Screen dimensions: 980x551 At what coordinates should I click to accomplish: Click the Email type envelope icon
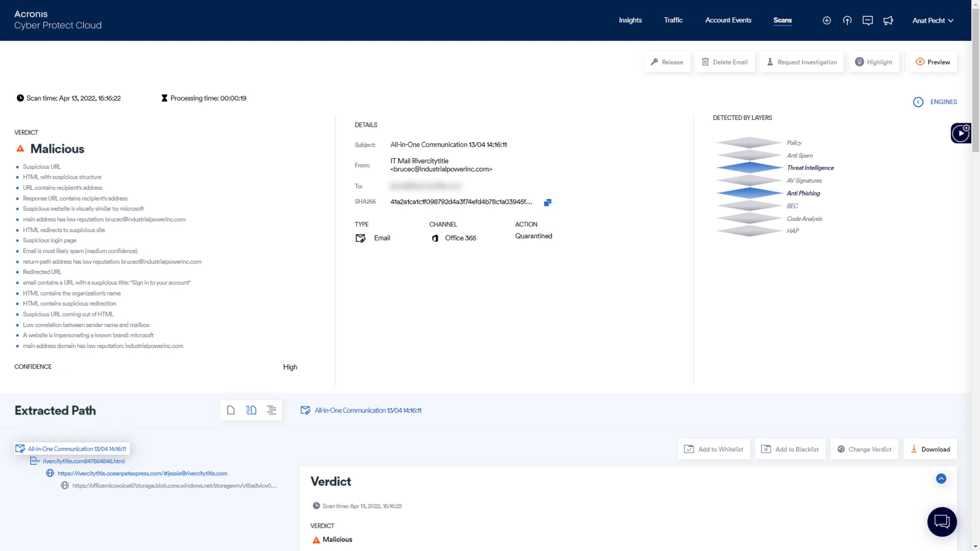[360, 238]
